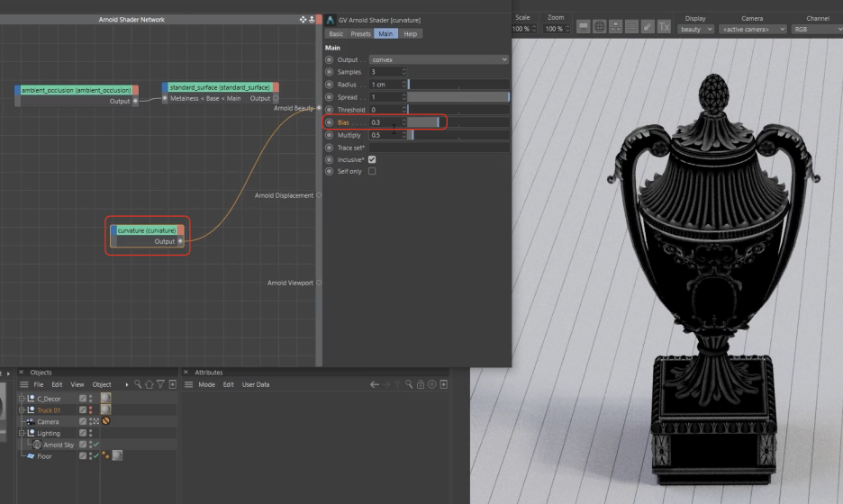Click the home icon in Objects panel
This screenshot has height=504, width=843.
[150, 384]
